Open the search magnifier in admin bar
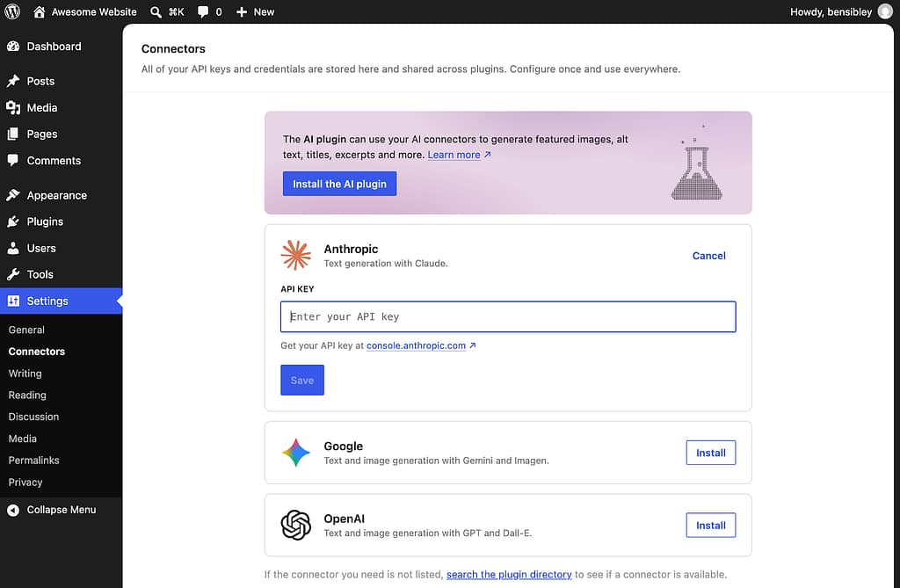Viewport: 900px width, 588px height. click(156, 12)
